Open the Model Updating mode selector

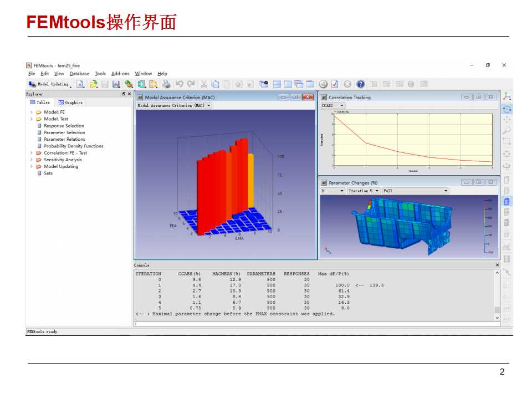pyautogui.click(x=50, y=84)
